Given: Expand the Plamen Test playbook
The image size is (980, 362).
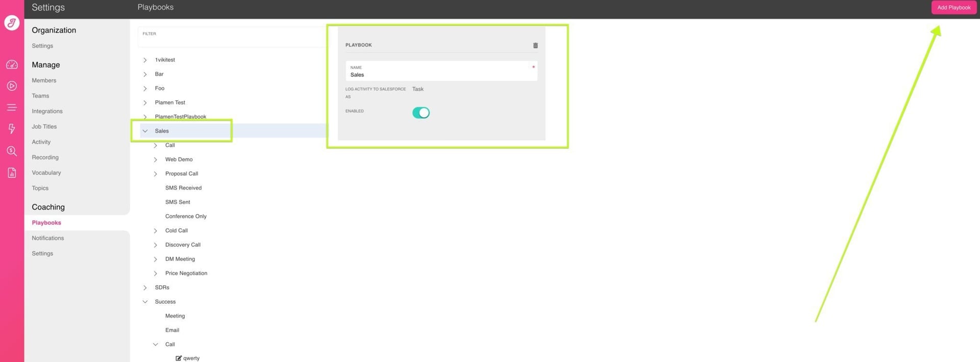Looking at the screenshot, I should pos(145,103).
